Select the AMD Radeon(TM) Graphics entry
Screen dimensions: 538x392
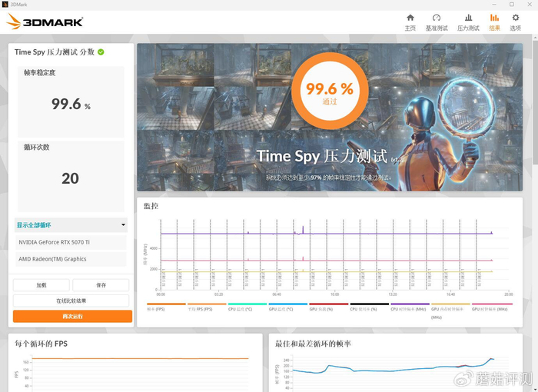tap(71, 259)
